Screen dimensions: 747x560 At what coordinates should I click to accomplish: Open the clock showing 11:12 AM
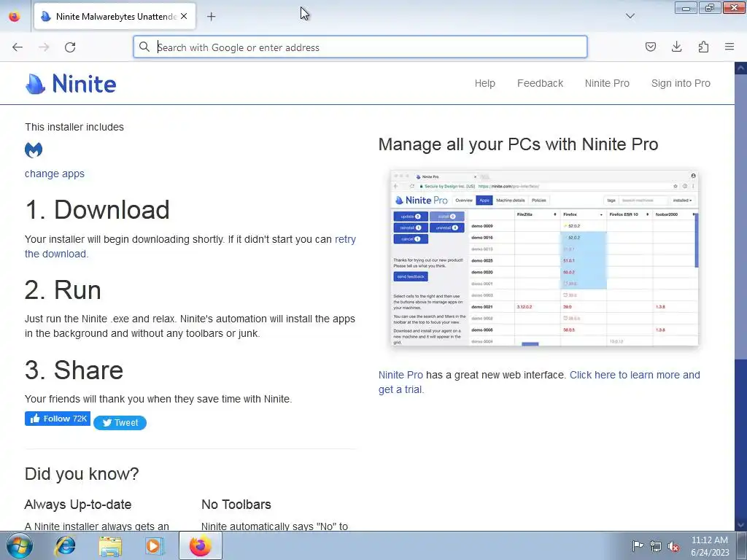(710, 545)
